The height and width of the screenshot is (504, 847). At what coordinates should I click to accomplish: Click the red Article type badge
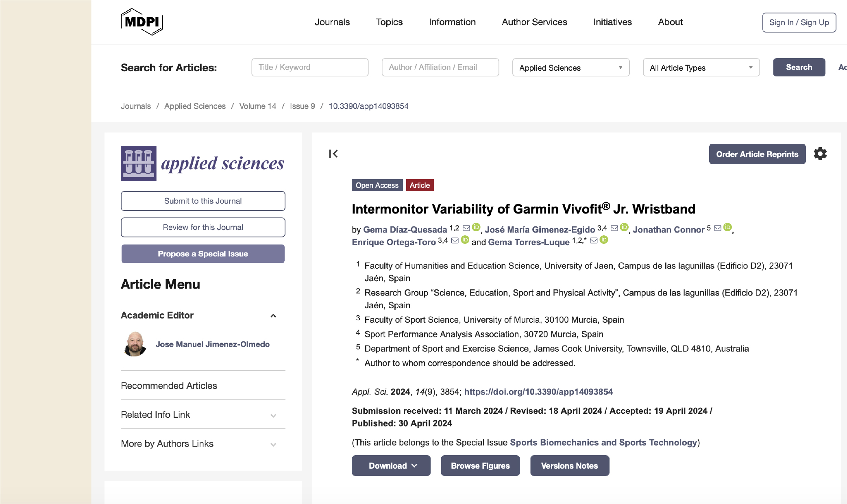tap(420, 185)
